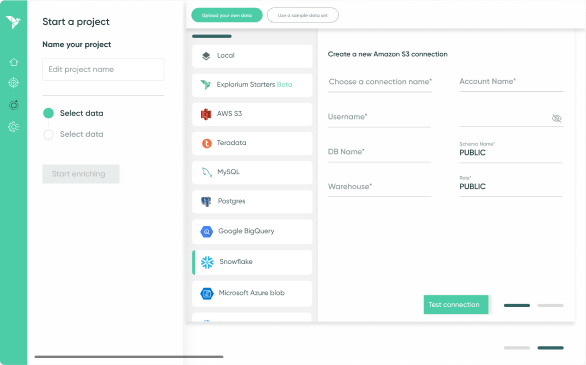The height and width of the screenshot is (365, 586).
Task: Click the Google BigQuery hexagon icon
Action: tap(206, 232)
